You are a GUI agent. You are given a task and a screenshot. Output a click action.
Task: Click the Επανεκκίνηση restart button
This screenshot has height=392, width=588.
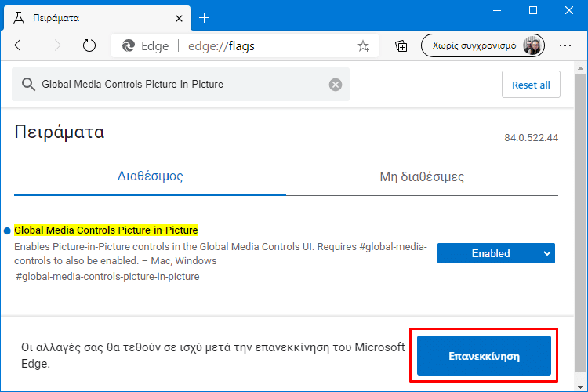coord(484,356)
